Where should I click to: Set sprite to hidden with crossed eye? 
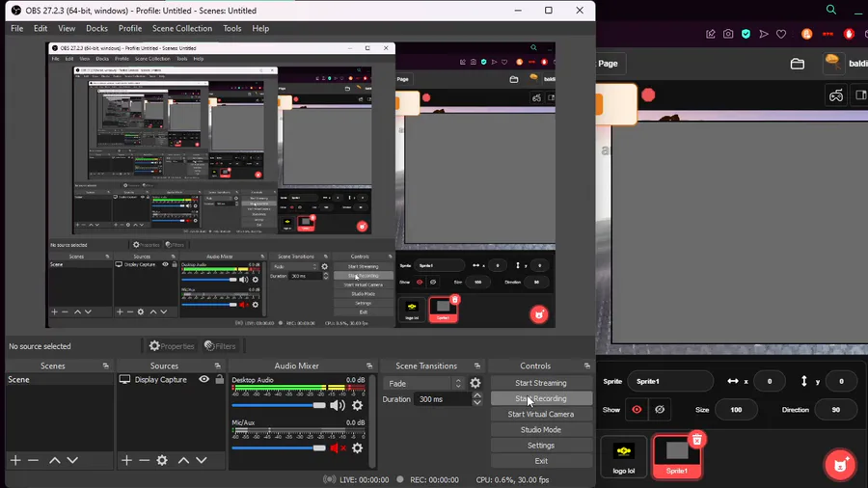point(660,410)
